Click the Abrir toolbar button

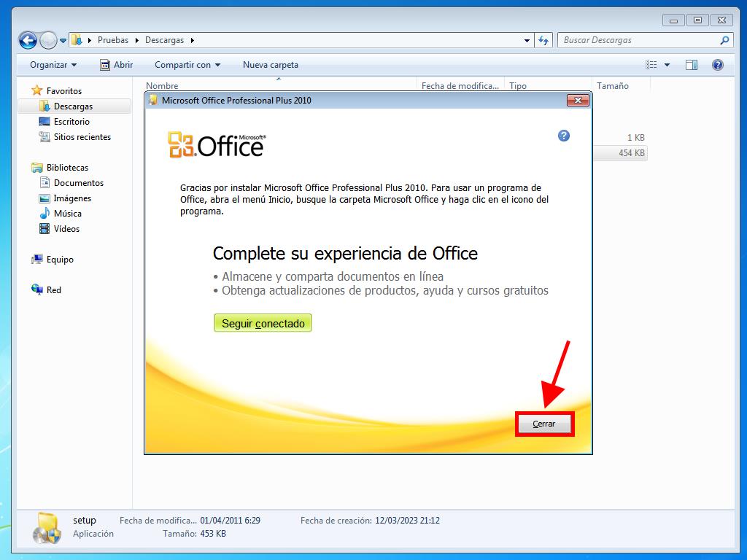[x=116, y=65]
